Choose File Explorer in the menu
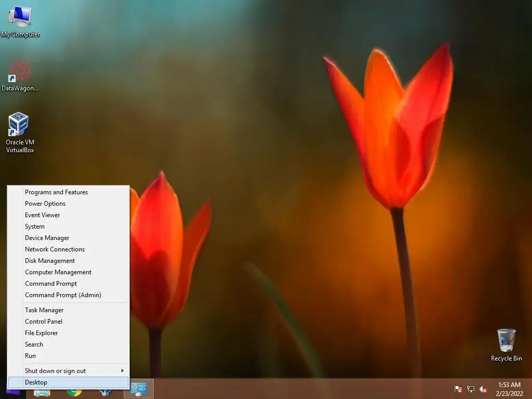Viewport: 532px width, 399px height. 68,333
